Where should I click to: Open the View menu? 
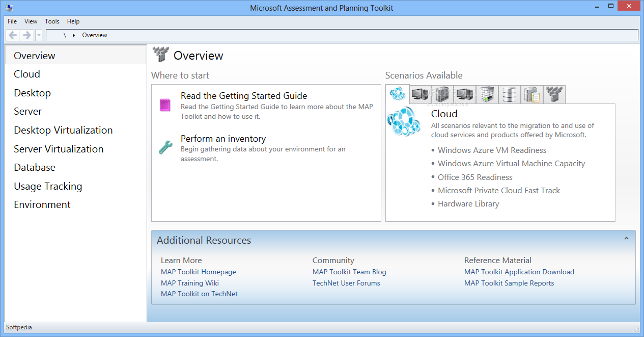(x=31, y=21)
